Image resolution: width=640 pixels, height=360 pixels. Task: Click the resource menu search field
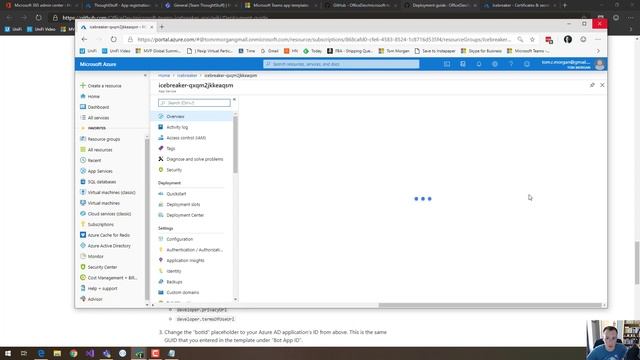[194, 103]
